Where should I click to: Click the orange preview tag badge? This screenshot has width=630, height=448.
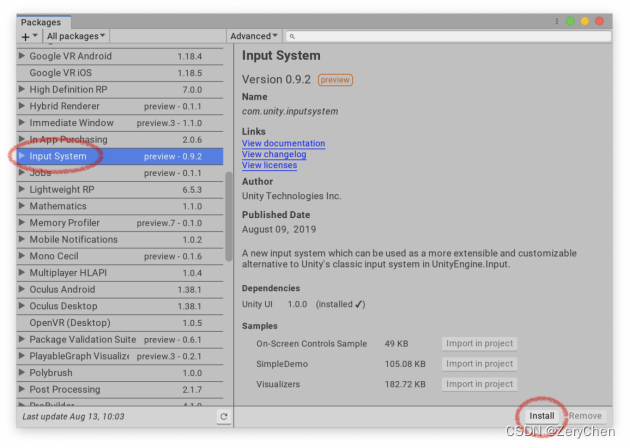335,80
